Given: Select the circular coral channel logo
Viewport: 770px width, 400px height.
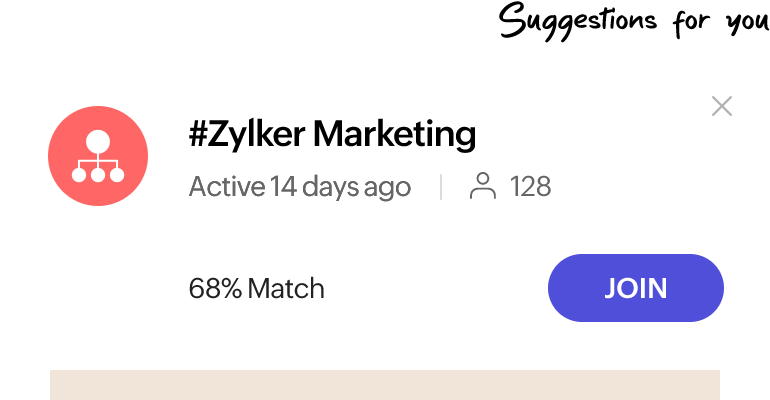Looking at the screenshot, I should click(98, 157).
